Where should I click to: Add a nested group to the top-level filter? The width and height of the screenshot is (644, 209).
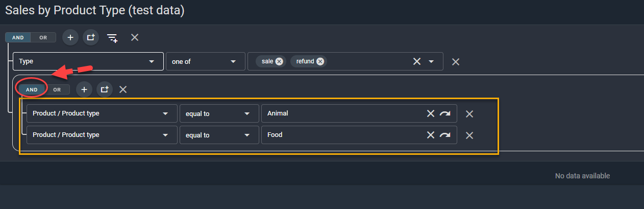pyautogui.click(x=91, y=37)
